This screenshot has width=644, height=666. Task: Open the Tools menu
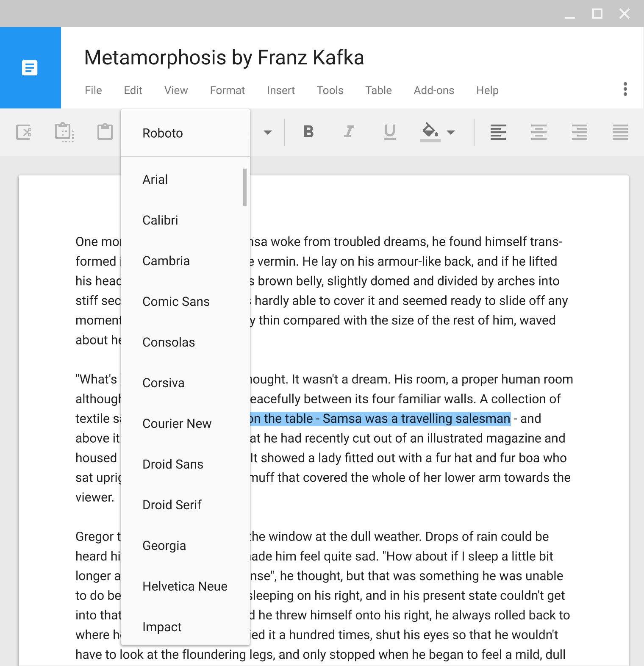(x=330, y=90)
